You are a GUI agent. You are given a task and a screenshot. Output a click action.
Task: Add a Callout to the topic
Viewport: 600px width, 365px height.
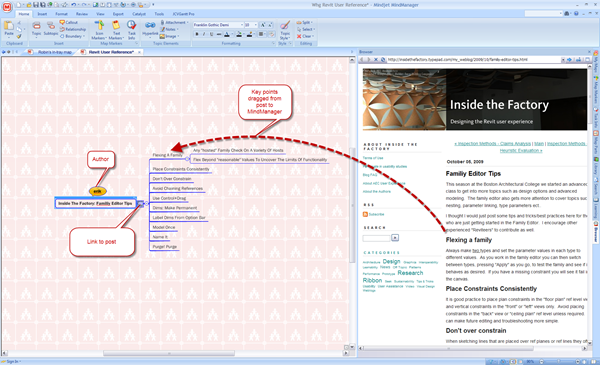69,23
